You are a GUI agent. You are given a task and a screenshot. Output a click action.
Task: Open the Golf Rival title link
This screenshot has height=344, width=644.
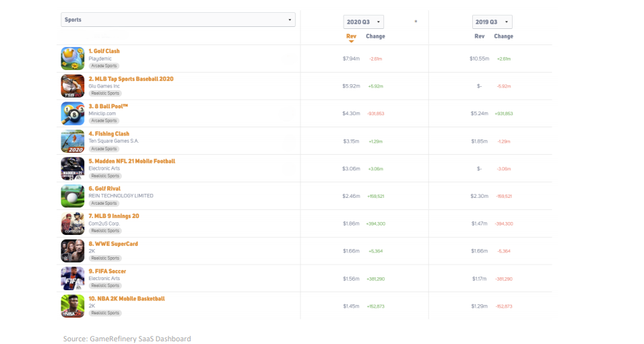104,188
